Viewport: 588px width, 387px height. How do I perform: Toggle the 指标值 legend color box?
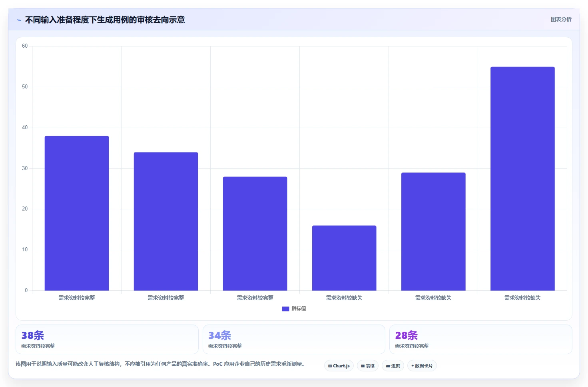pyautogui.click(x=285, y=309)
